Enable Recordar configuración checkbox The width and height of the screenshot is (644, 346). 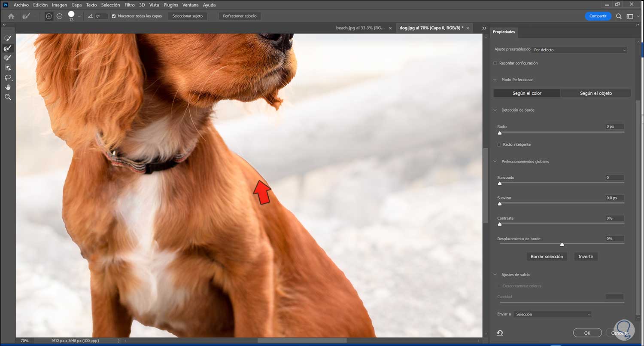(495, 63)
